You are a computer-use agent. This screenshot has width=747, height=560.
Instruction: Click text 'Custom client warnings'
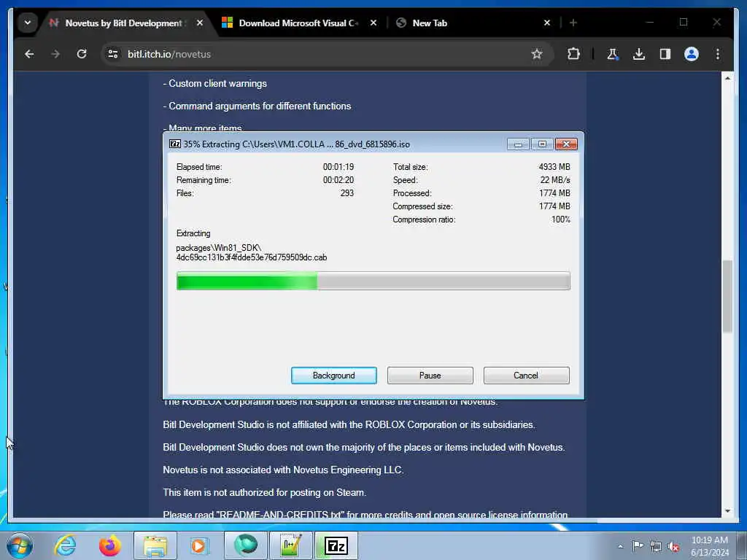pyautogui.click(x=217, y=83)
